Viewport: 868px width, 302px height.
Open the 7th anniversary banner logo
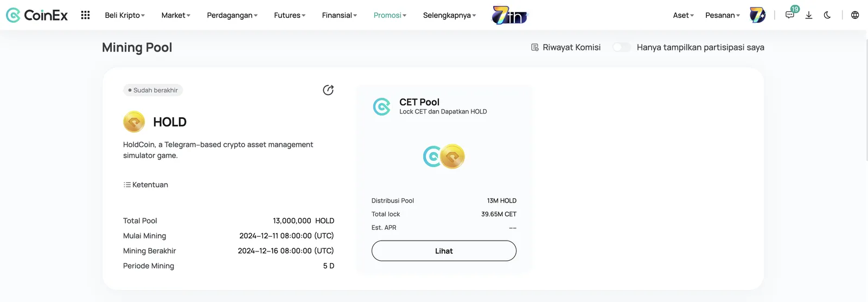509,15
